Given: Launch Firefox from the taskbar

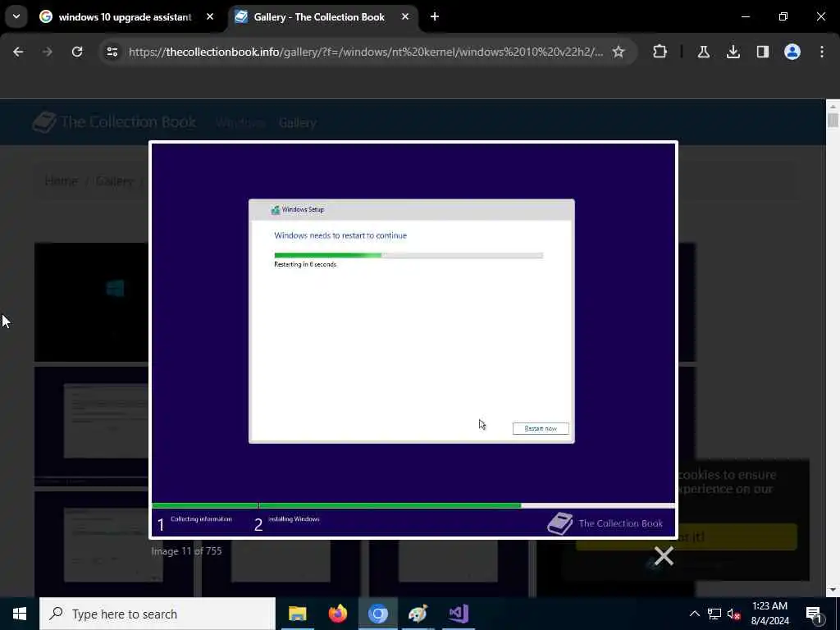Looking at the screenshot, I should click(x=337, y=614).
